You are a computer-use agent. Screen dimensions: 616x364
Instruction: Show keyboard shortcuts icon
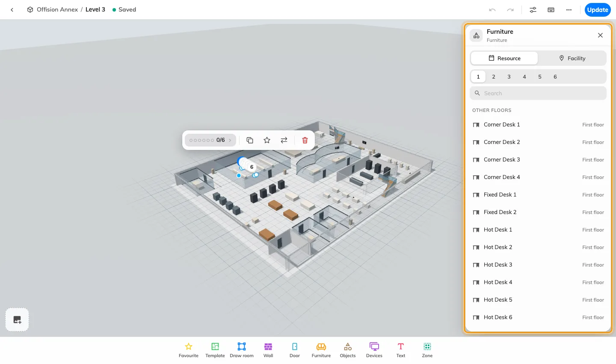[x=551, y=10]
